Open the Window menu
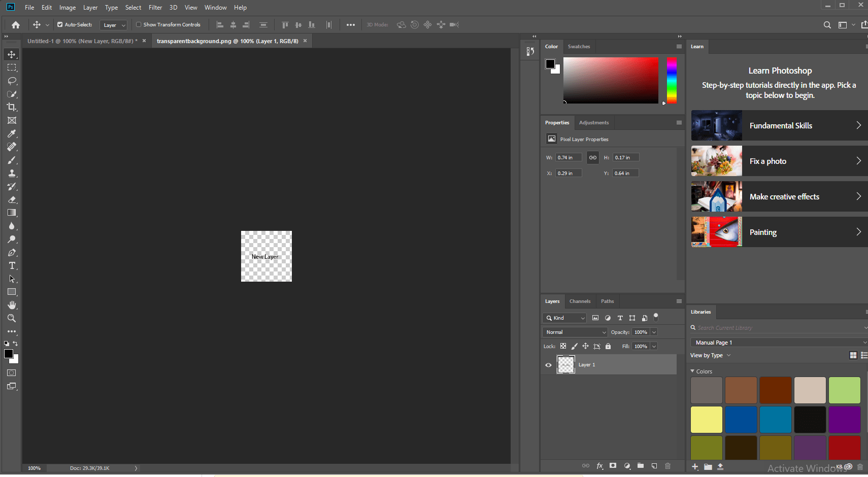Screen dimensions: 868x477 pyautogui.click(x=216, y=8)
